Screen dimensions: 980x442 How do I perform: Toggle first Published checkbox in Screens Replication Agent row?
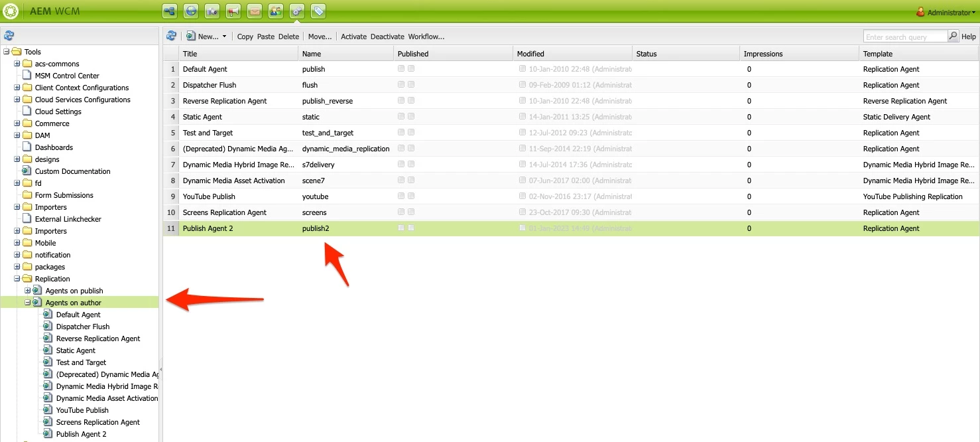[x=401, y=212]
